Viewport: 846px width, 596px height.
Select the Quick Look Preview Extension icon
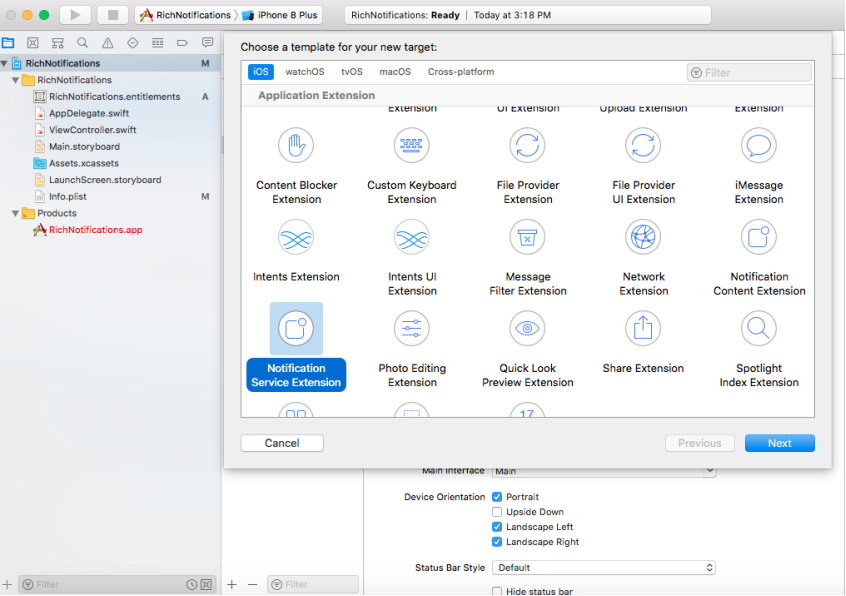[x=527, y=328]
